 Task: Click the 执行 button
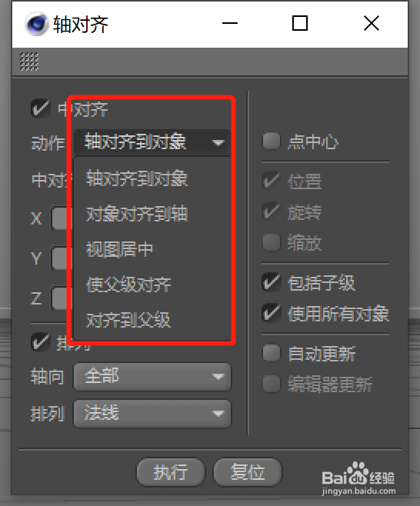point(171,472)
